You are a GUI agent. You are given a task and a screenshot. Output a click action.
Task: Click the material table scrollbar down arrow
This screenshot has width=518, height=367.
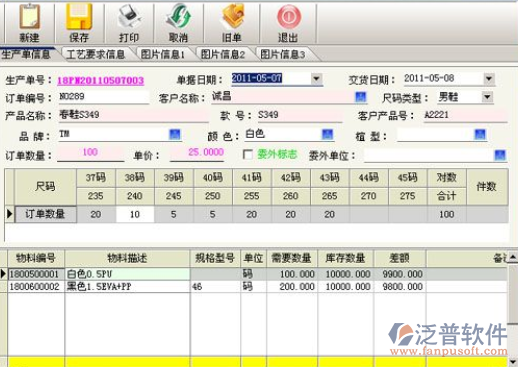tap(513, 362)
